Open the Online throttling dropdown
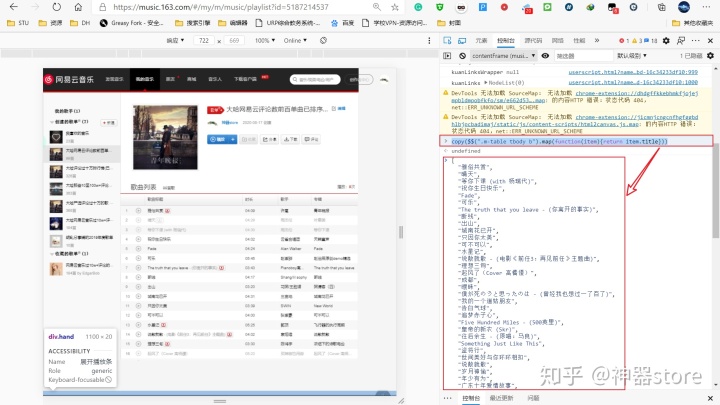Image resolution: width=720 pixels, height=405 pixels. 295,40
